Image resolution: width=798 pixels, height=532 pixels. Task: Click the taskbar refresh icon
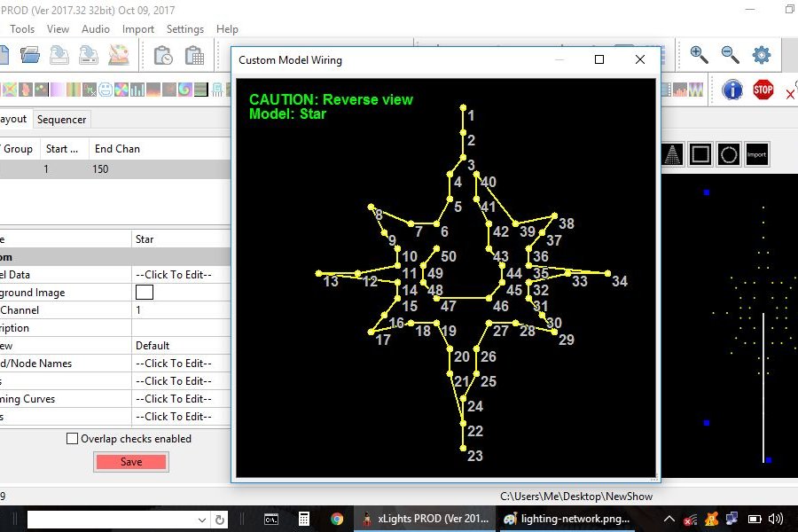point(220,520)
